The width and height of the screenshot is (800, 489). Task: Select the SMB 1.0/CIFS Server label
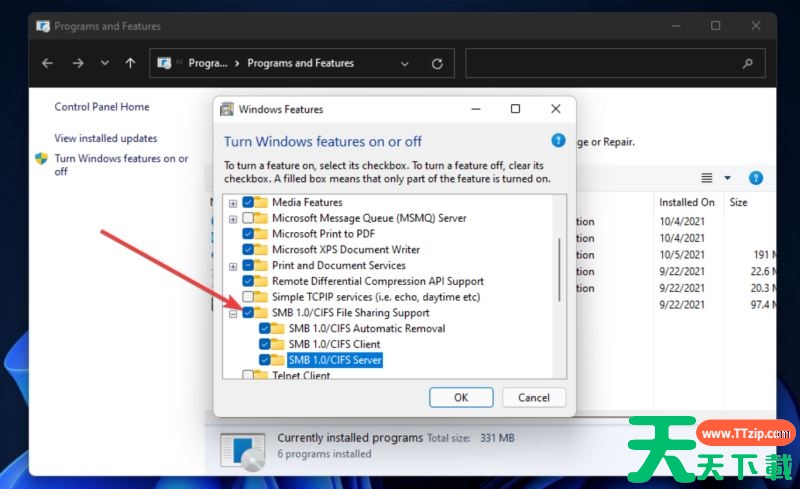pos(335,360)
